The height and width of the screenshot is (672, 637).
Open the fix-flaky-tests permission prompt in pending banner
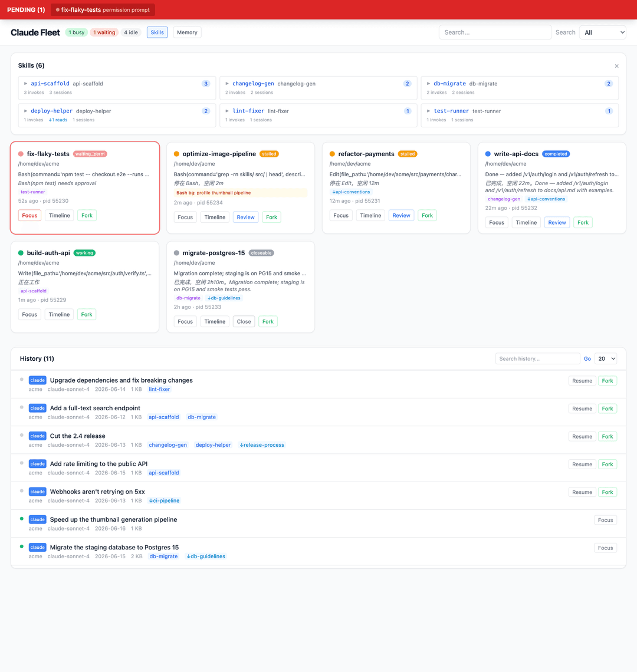pyautogui.click(x=103, y=10)
